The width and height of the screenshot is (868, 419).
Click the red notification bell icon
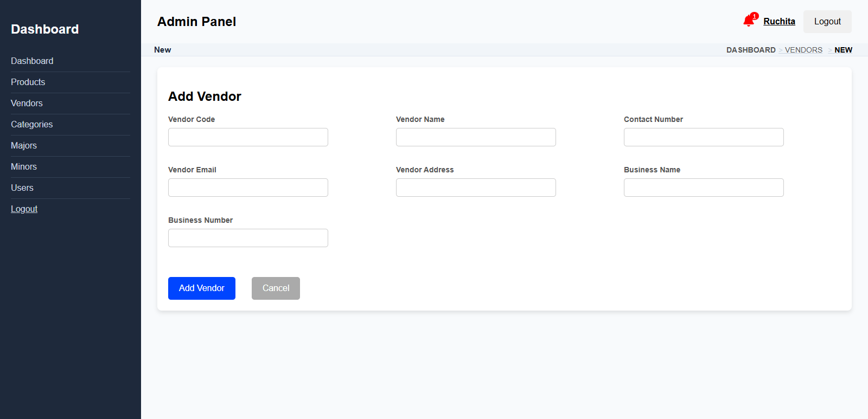[x=749, y=21]
